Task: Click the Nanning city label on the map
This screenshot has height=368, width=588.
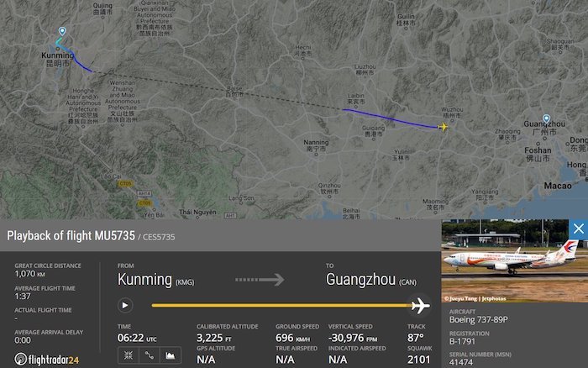Action: (x=316, y=145)
